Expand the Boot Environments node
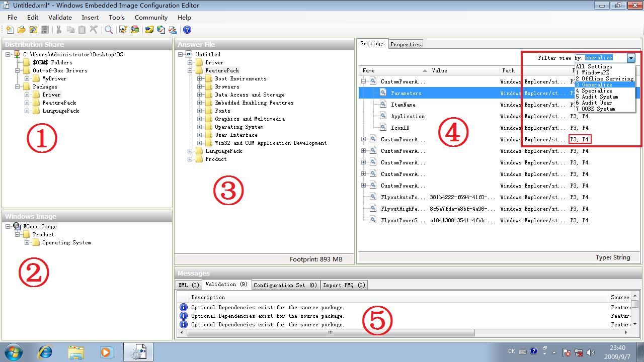 point(200,78)
